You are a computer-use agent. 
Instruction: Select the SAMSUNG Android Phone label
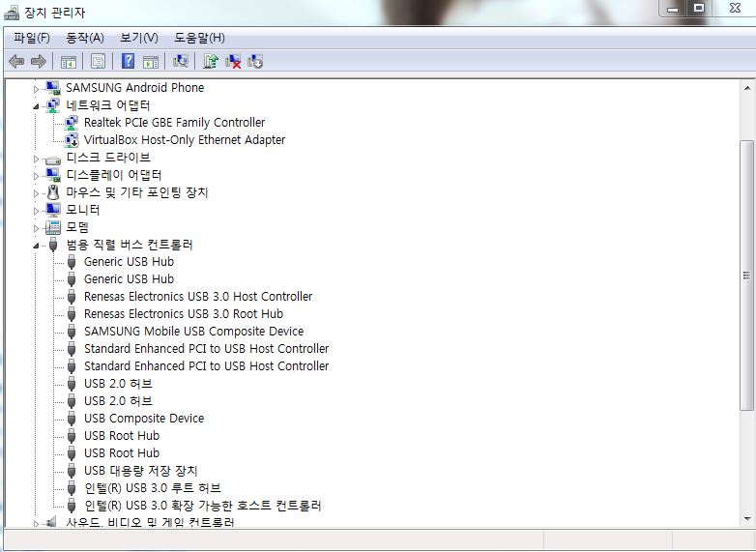(135, 88)
